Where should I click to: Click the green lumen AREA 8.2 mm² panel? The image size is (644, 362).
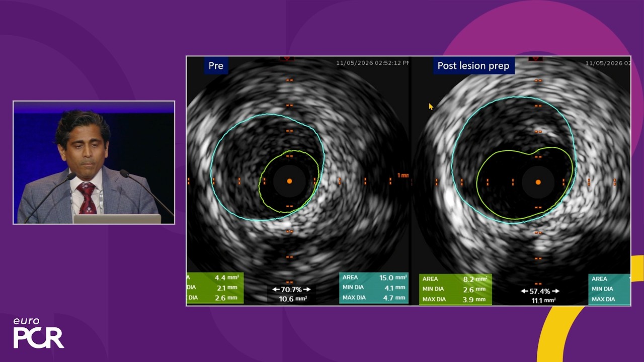pyautogui.click(x=455, y=289)
